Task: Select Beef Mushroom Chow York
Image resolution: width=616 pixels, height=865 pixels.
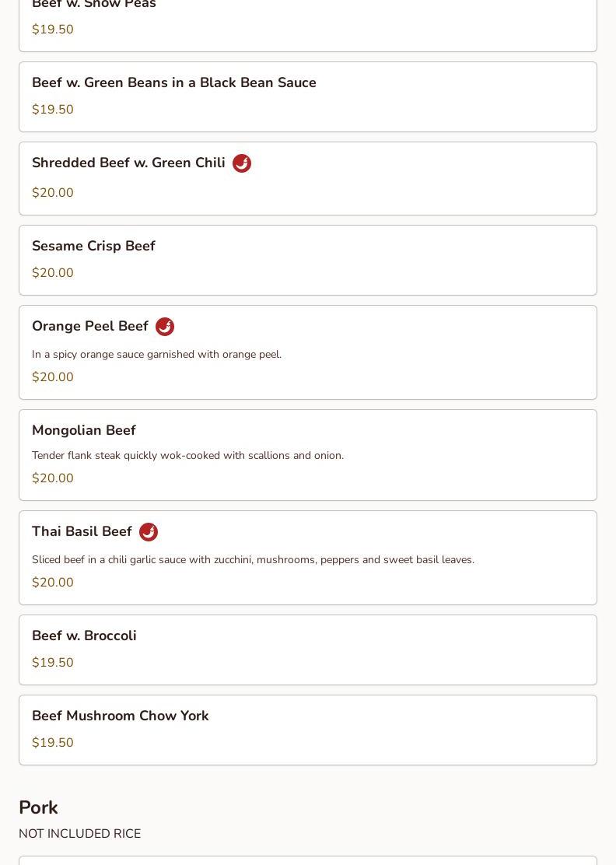Action: tap(308, 730)
